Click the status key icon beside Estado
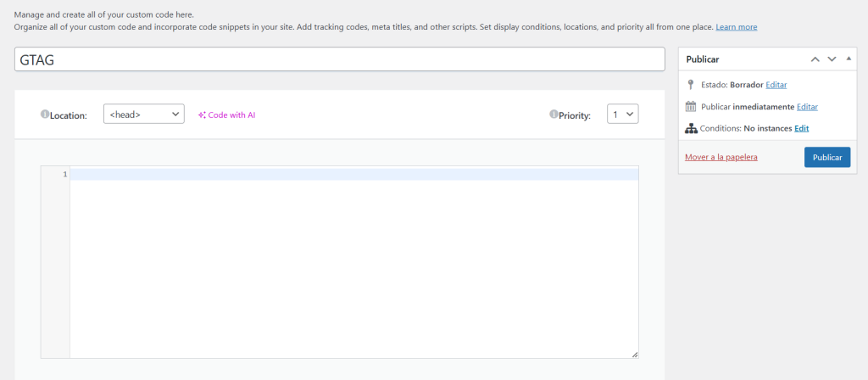The height and width of the screenshot is (380, 868). 690,85
